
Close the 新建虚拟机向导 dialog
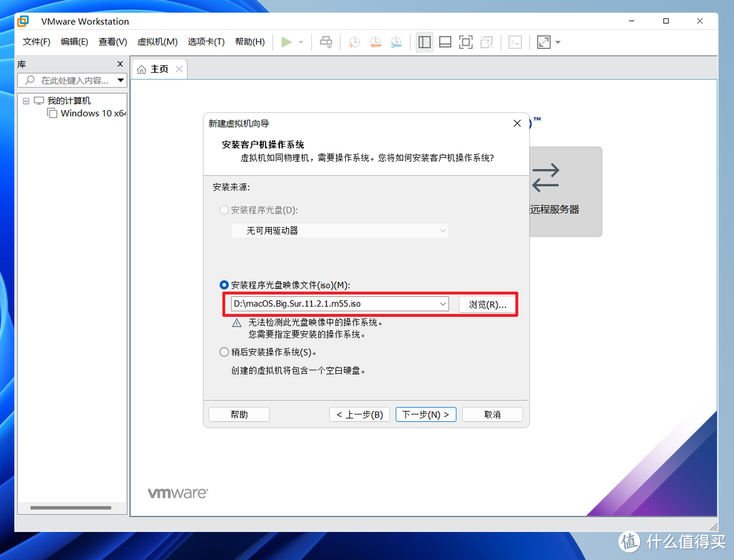pos(517,123)
